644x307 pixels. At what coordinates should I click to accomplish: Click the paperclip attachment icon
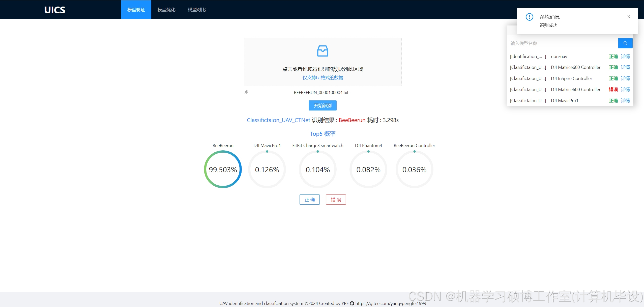point(246,92)
